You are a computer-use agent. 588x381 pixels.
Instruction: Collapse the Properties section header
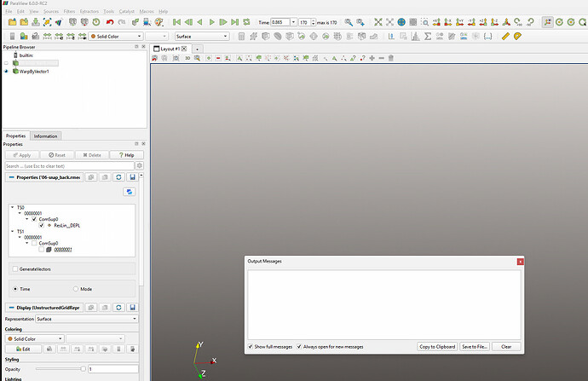44,177
